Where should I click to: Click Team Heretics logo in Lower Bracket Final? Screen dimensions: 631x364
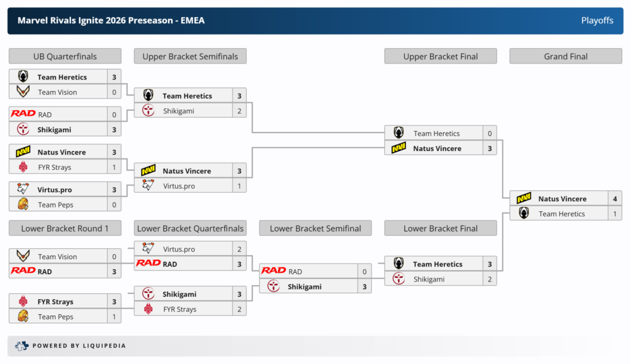(399, 264)
